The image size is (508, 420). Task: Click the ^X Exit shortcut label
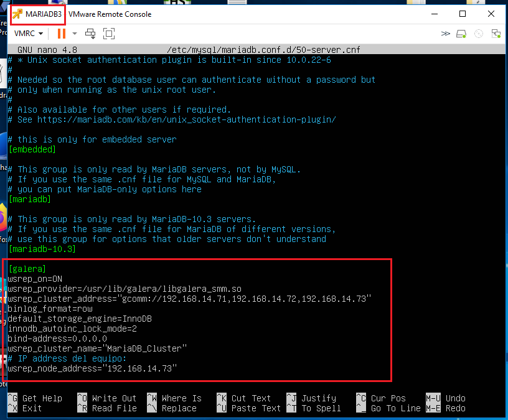[x=26, y=408]
